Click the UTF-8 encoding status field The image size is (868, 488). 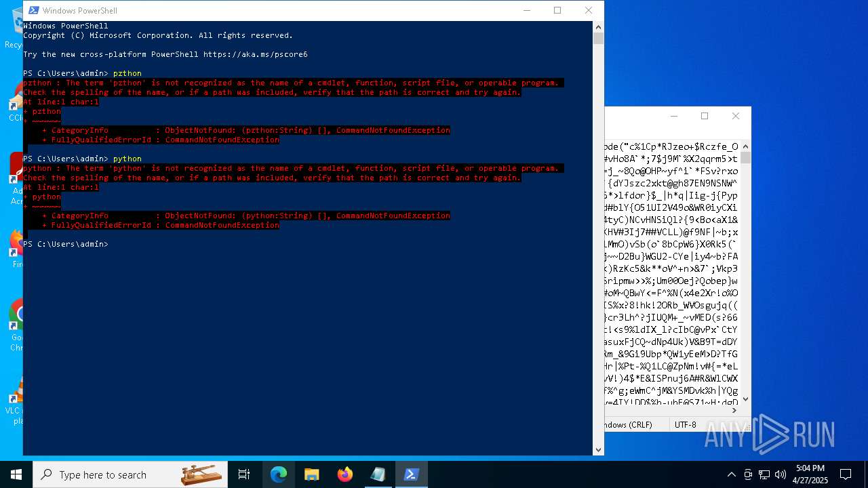point(686,425)
